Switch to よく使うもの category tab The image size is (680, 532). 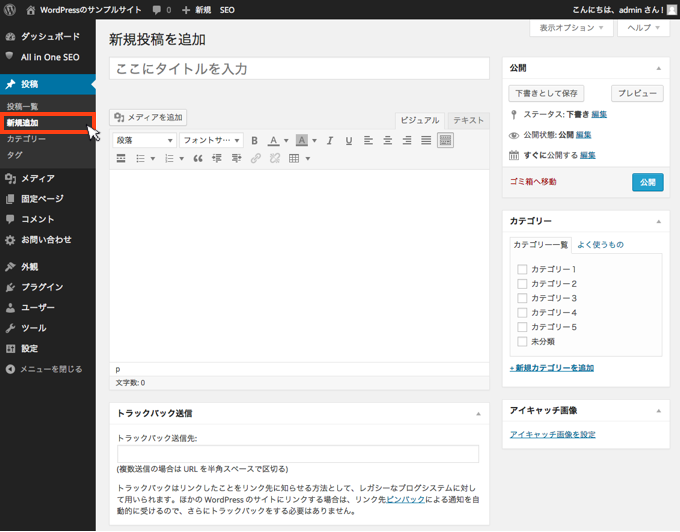tap(601, 245)
